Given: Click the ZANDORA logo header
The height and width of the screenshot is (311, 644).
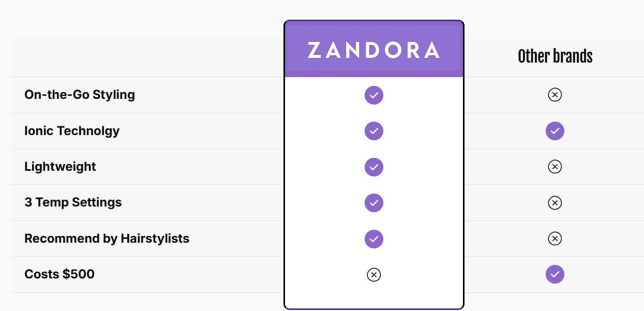Looking at the screenshot, I should coord(373,50).
